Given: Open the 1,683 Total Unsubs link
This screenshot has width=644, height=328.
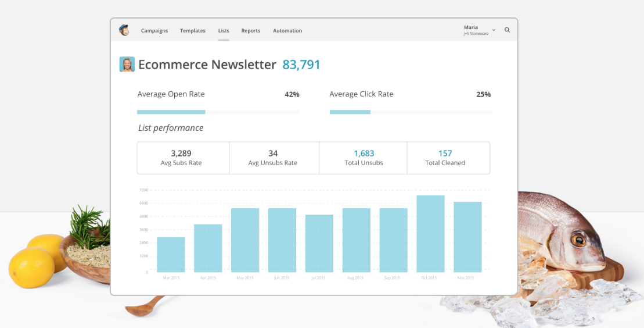Looking at the screenshot, I should tap(364, 154).
